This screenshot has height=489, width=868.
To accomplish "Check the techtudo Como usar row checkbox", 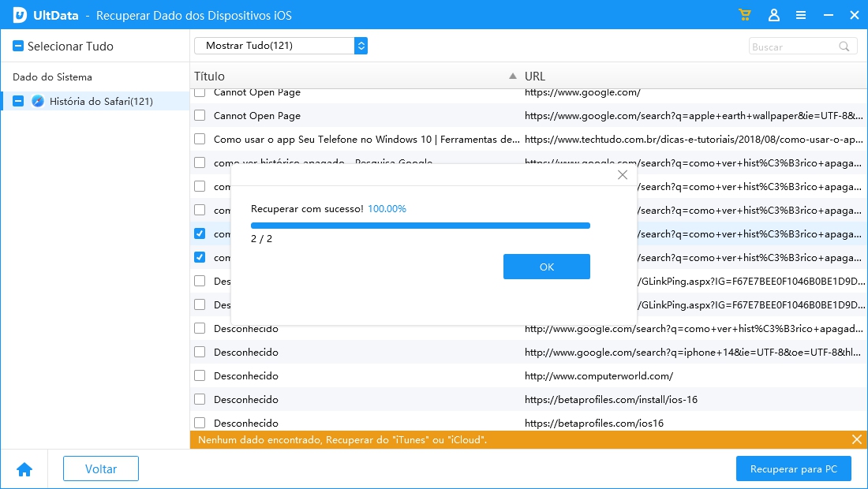I will point(200,139).
